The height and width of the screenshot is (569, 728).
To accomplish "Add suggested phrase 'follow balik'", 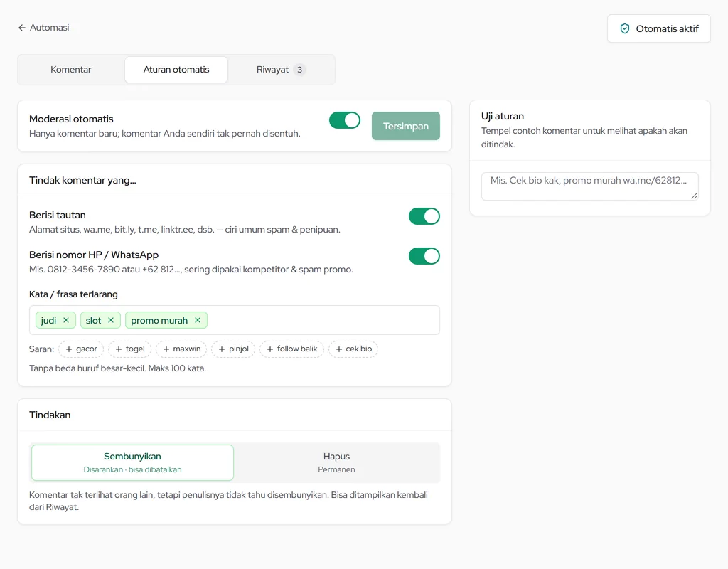I will [x=292, y=349].
